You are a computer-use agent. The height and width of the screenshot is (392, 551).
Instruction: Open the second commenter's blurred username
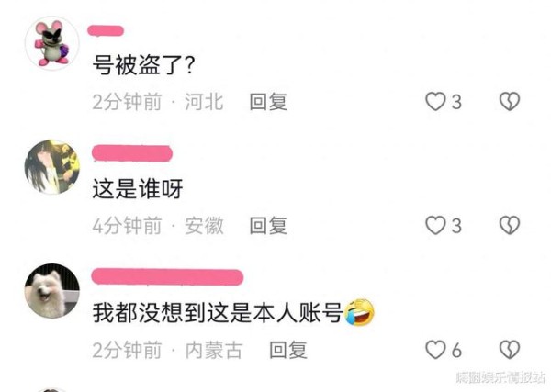132,154
